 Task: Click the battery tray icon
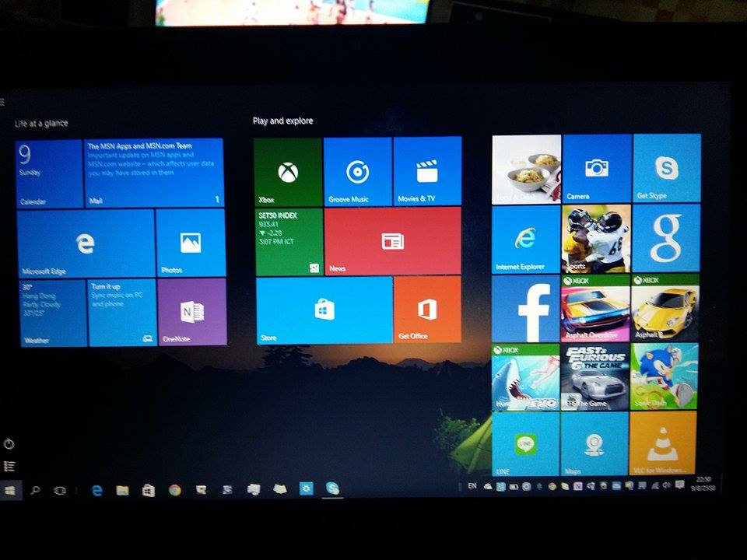514,487
